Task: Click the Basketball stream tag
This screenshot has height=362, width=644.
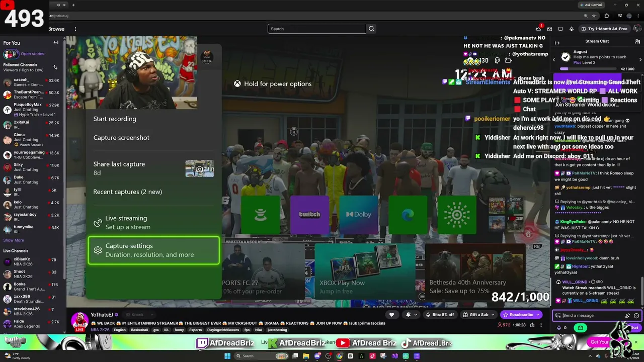Action: (x=139, y=330)
